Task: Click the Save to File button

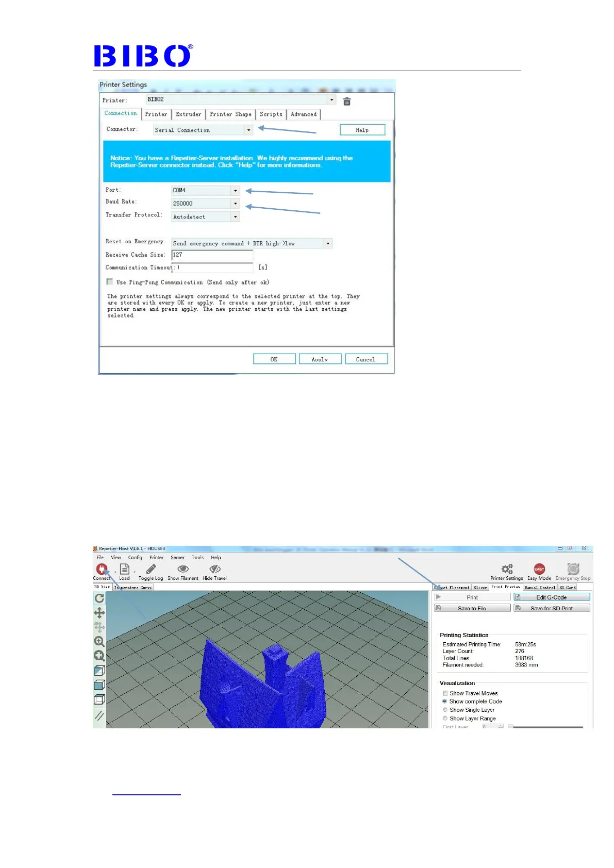Action: point(472,608)
